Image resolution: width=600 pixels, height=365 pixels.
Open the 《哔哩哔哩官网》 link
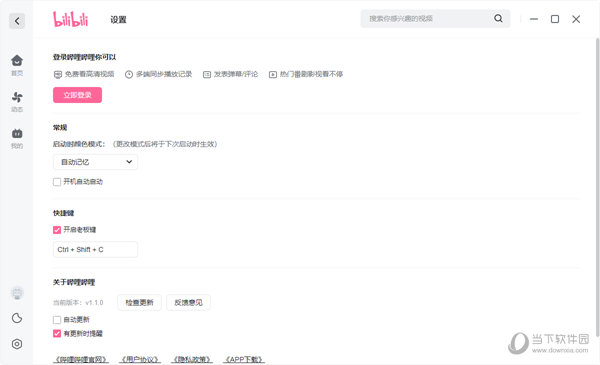[81, 360]
